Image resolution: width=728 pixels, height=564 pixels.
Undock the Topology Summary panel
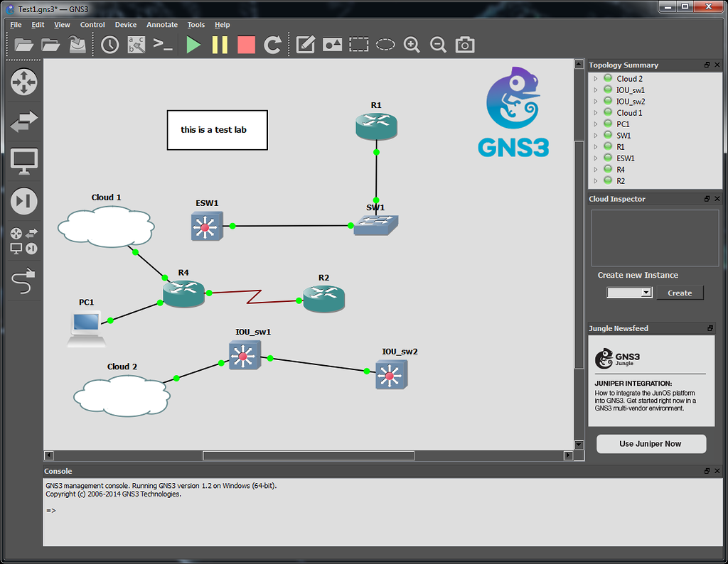point(707,65)
